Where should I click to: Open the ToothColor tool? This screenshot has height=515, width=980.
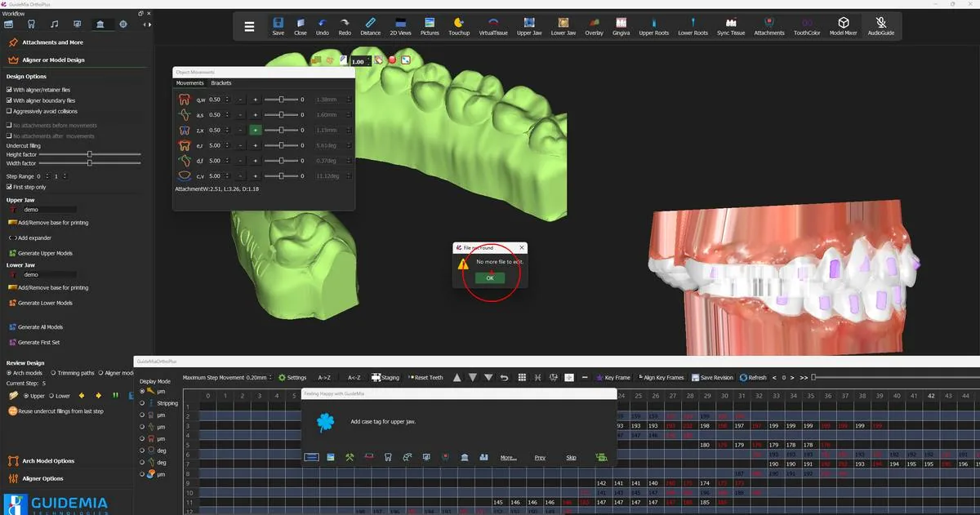(x=807, y=26)
